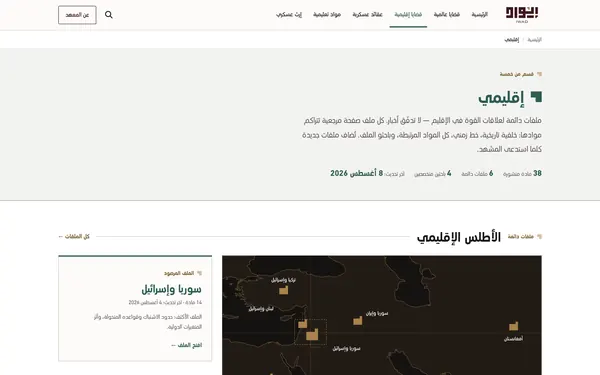The height and width of the screenshot is (375, 600).
Task: Click the large إقليمي page heading
Action: (501, 98)
